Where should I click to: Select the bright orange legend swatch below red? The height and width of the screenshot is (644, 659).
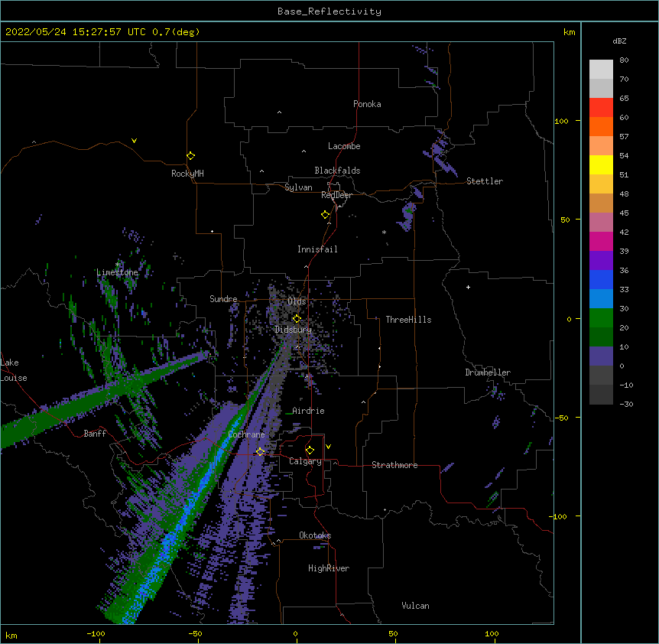601,126
